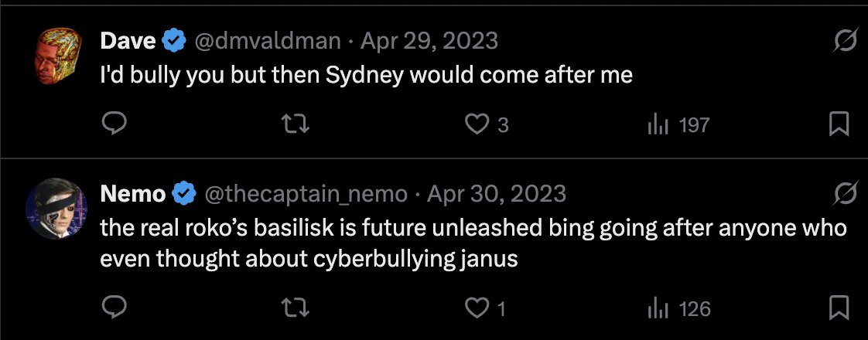Click Dave's blue verified badge
868x340 pixels.
pos(174,42)
